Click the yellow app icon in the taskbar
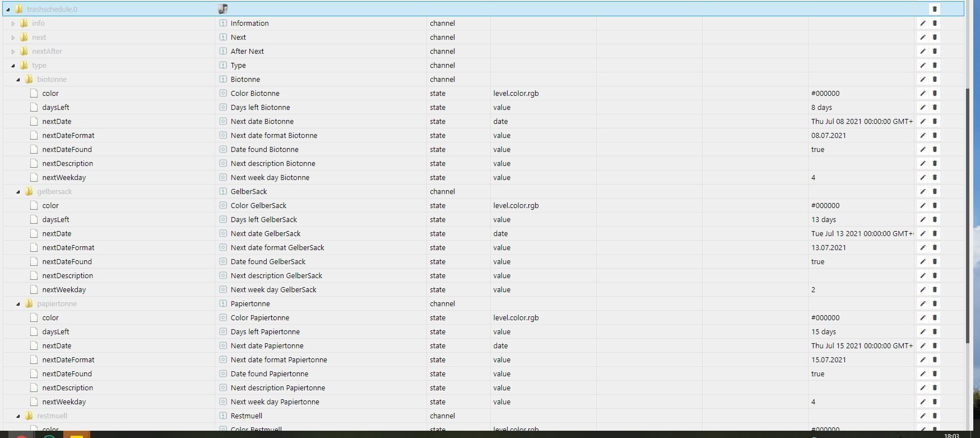This screenshot has height=438, width=980. [x=77, y=435]
